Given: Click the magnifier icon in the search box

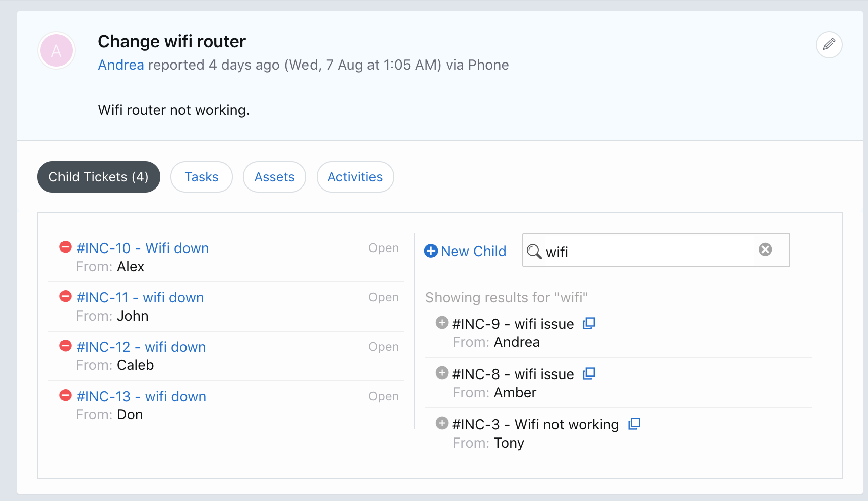Looking at the screenshot, I should 534,251.
